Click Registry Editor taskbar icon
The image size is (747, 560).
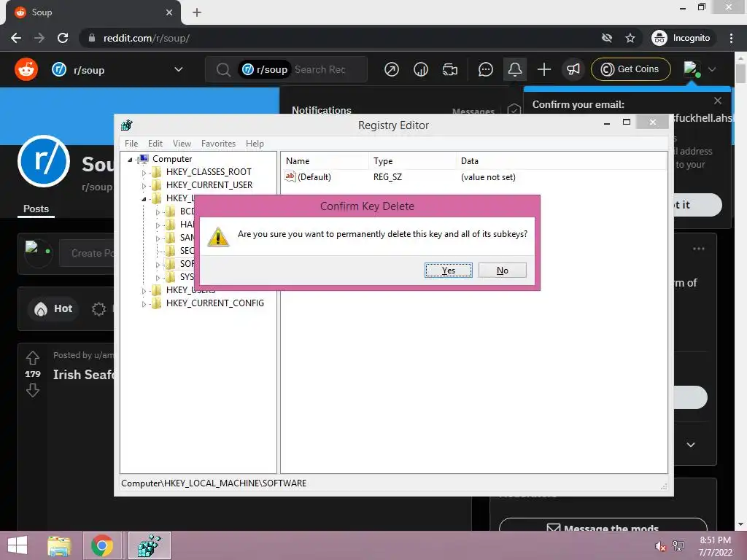click(149, 545)
